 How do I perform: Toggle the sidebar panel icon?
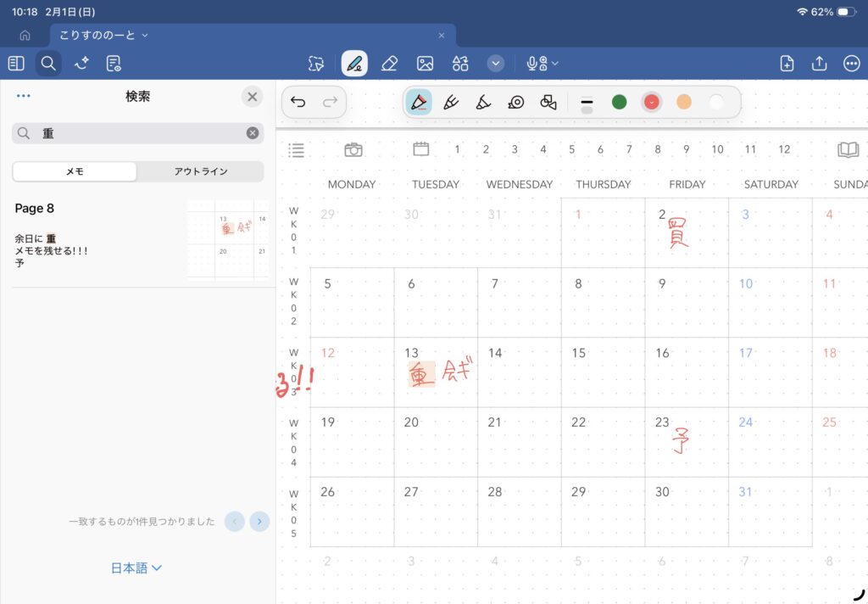coord(15,64)
